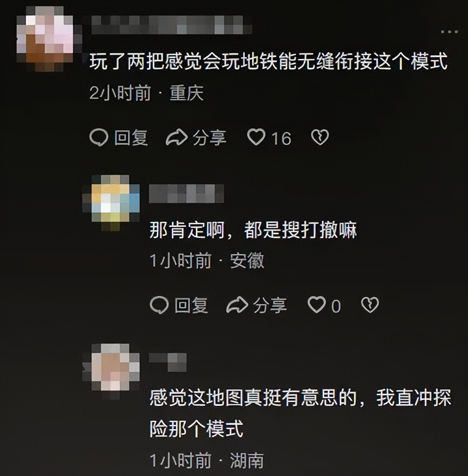This screenshot has width=468, height=476.
Task: Click share arrow icon on Anhui reply
Action: 237,305
